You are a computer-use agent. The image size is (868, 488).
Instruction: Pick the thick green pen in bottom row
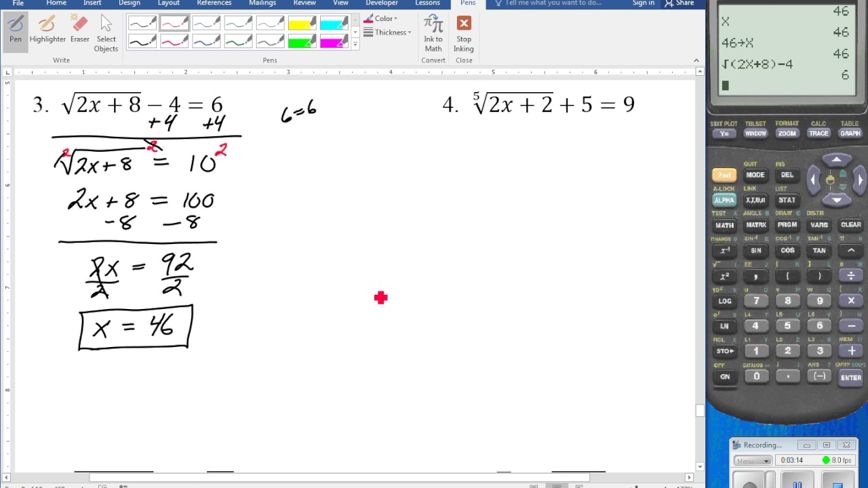click(238, 41)
